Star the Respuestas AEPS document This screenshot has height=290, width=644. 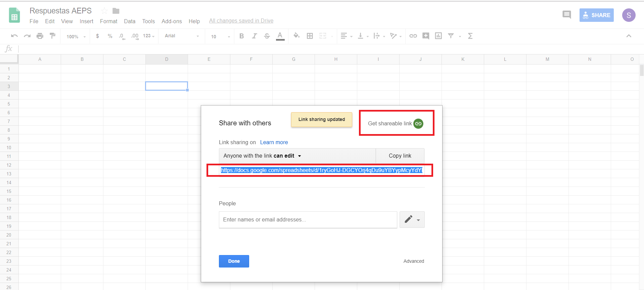tap(104, 11)
